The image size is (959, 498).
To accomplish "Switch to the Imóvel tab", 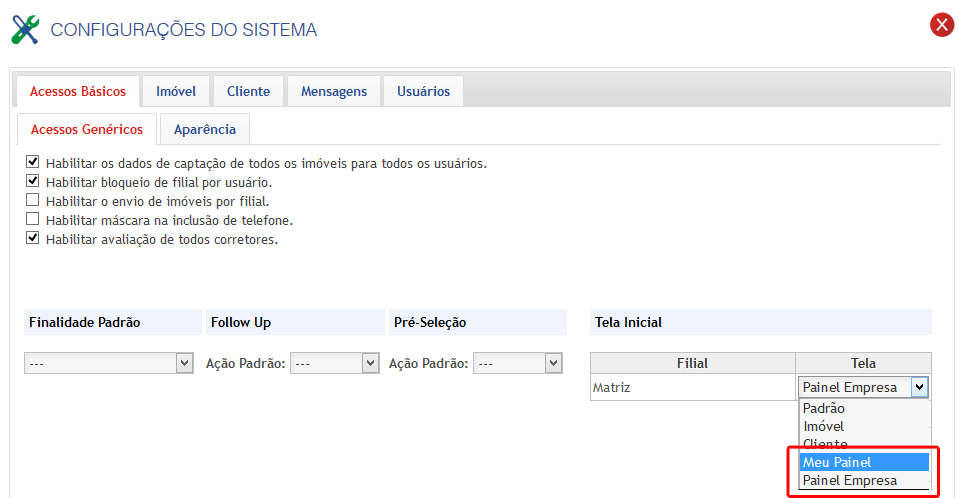I will [x=176, y=91].
